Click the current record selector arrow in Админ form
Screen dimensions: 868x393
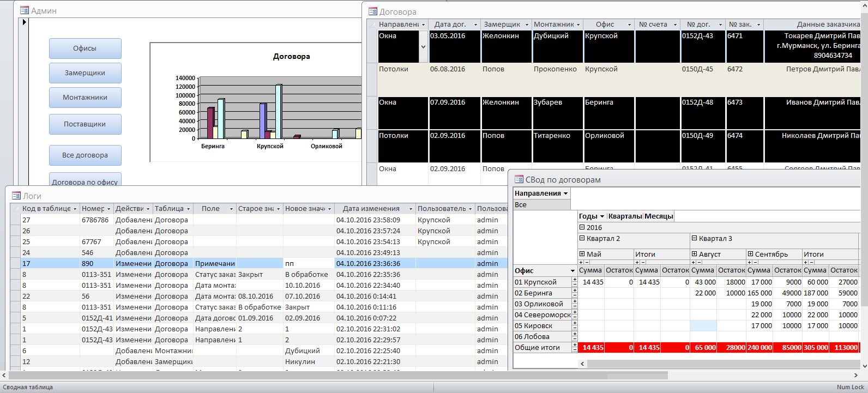click(24, 22)
